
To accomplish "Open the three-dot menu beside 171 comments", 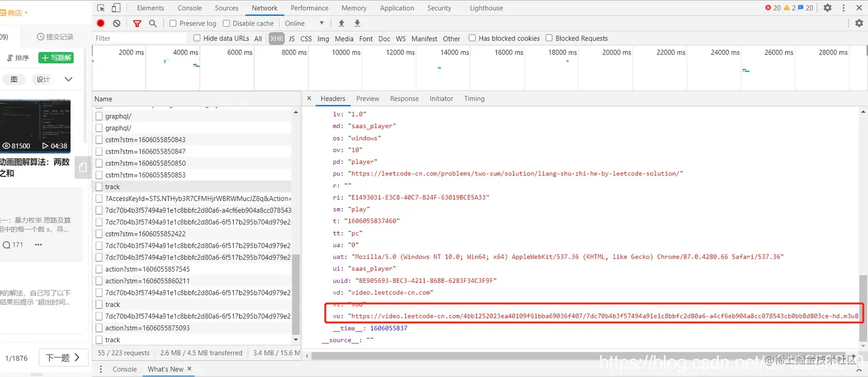I will 38,245.
